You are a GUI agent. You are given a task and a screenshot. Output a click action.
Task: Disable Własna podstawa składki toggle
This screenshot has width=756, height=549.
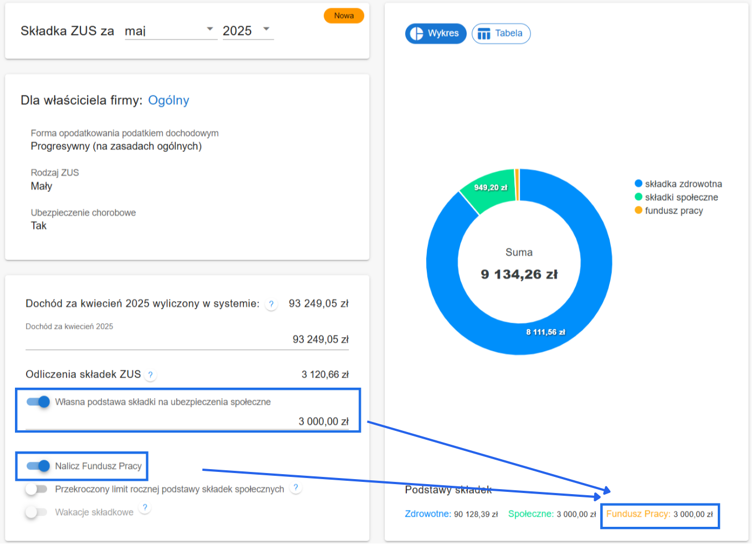point(38,402)
